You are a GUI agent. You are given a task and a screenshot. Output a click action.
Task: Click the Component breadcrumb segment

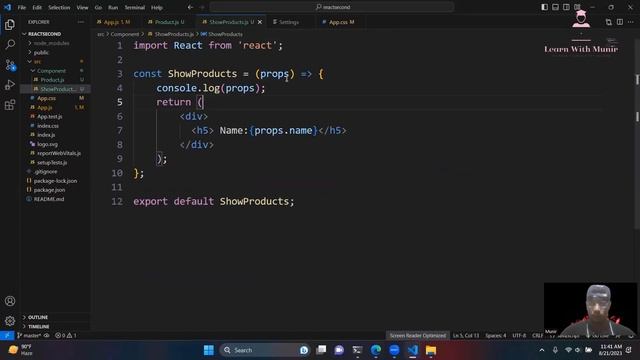(125, 34)
